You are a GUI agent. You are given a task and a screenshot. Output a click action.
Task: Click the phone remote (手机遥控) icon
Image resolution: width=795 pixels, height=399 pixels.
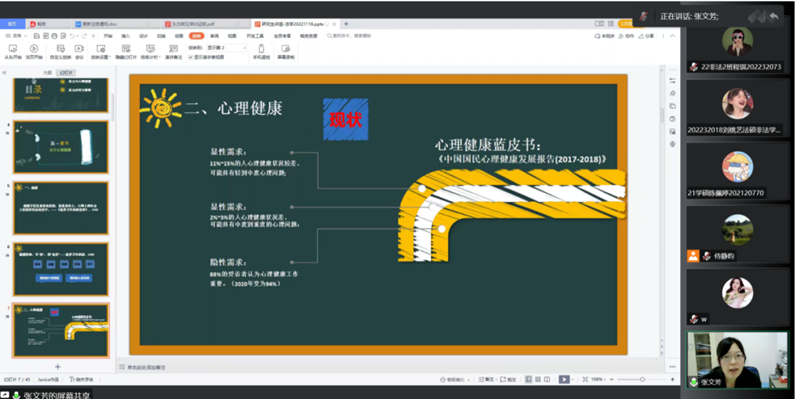(x=261, y=49)
